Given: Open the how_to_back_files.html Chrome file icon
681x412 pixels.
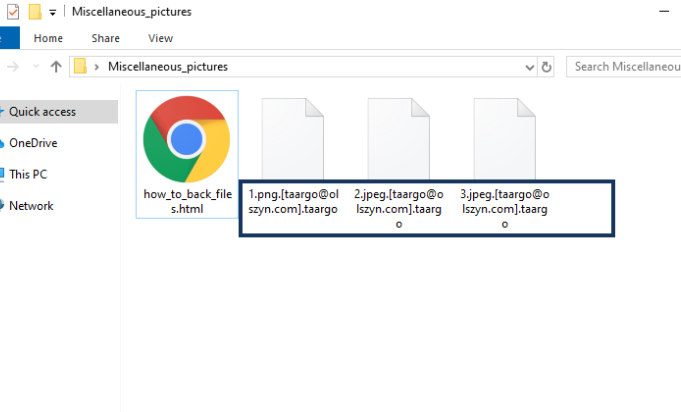Looking at the screenshot, I should 187,139.
